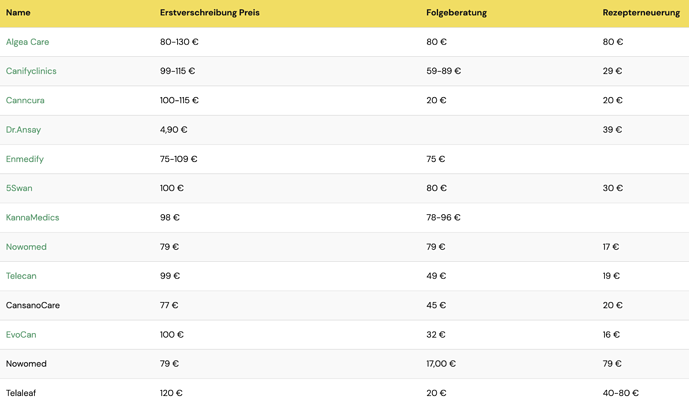The height and width of the screenshot is (418, 689).
Task: Open the Canifyclinics link
Action: [31, 71]
